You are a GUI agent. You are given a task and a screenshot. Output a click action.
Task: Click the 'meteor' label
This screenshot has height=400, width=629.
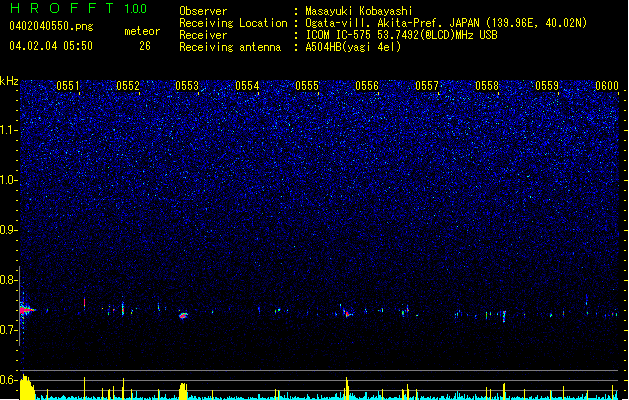(x=142, y=31)
